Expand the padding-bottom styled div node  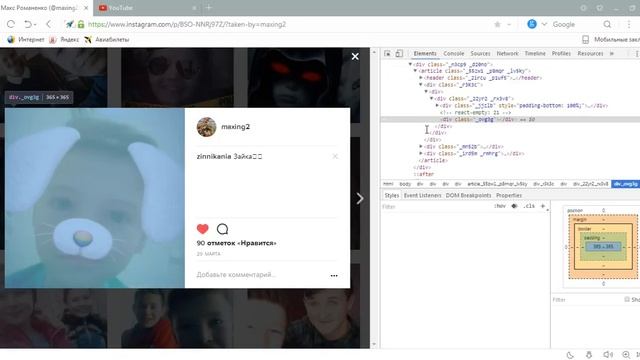437,105
